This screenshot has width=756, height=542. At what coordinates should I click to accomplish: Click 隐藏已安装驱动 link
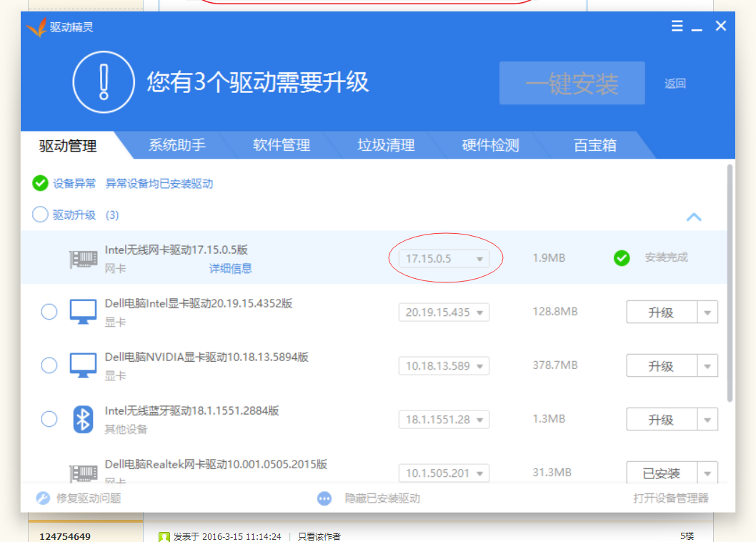click(382, 498)
